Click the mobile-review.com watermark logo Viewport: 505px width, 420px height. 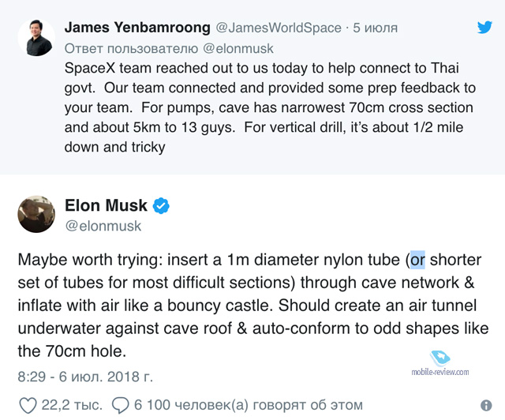tap(440, 358)
